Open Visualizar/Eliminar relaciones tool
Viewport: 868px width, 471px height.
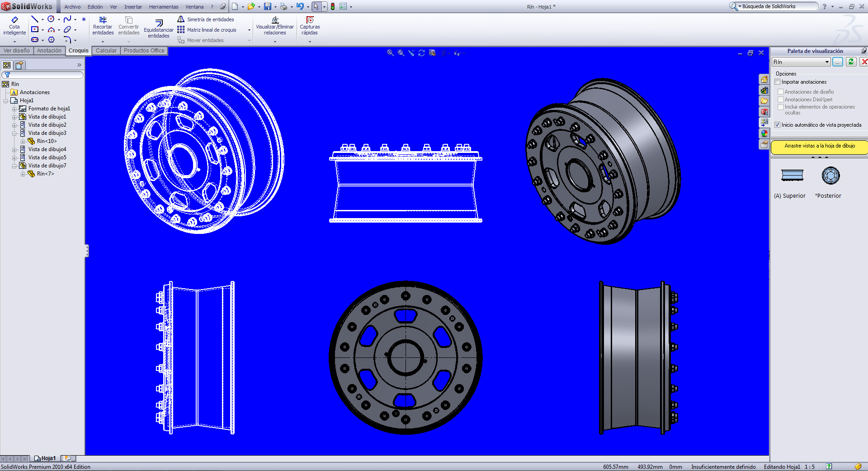pyautogui.click(x=275, y=26)
